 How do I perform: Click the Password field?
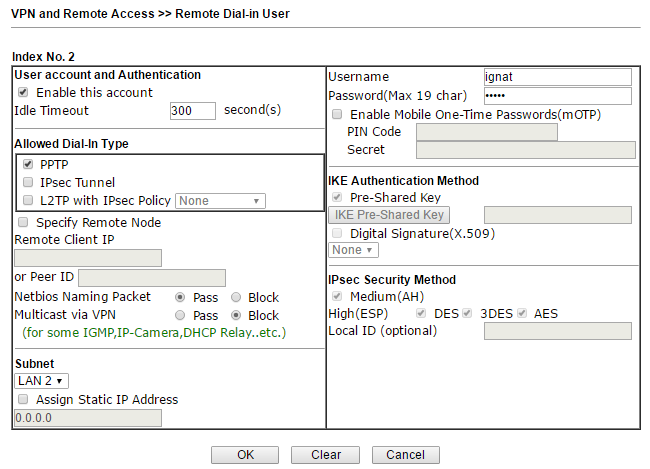(x=557, y=96)
